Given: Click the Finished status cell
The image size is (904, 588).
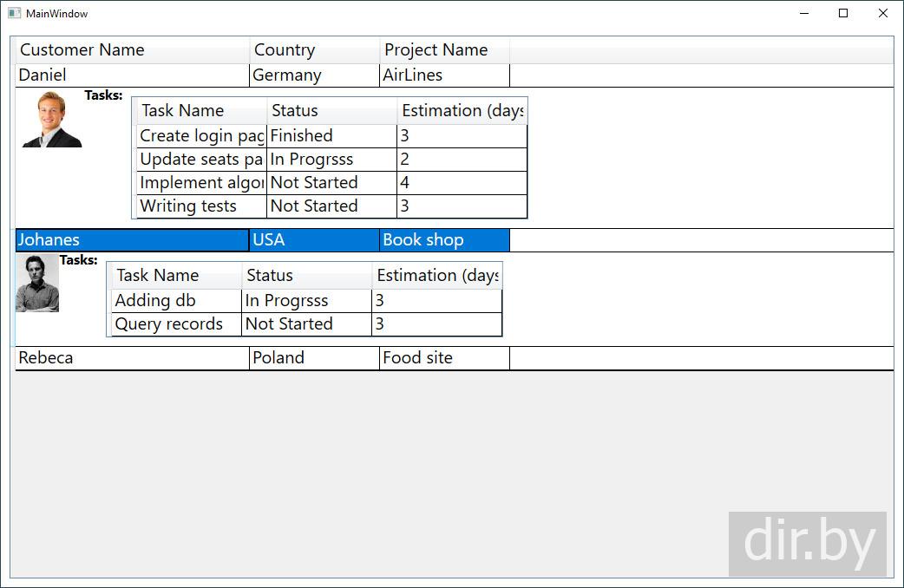Looking at the screenshot, I should 331,136.
